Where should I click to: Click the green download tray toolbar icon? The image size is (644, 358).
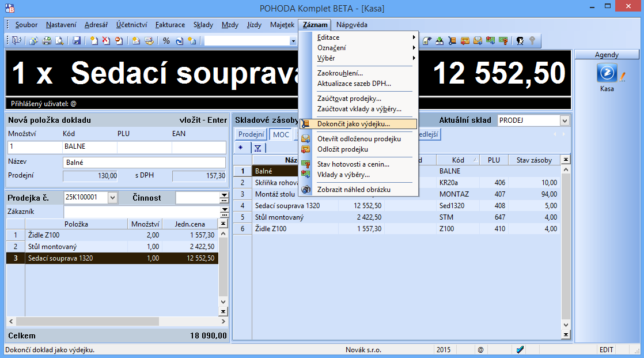click(x=440, y=41)
